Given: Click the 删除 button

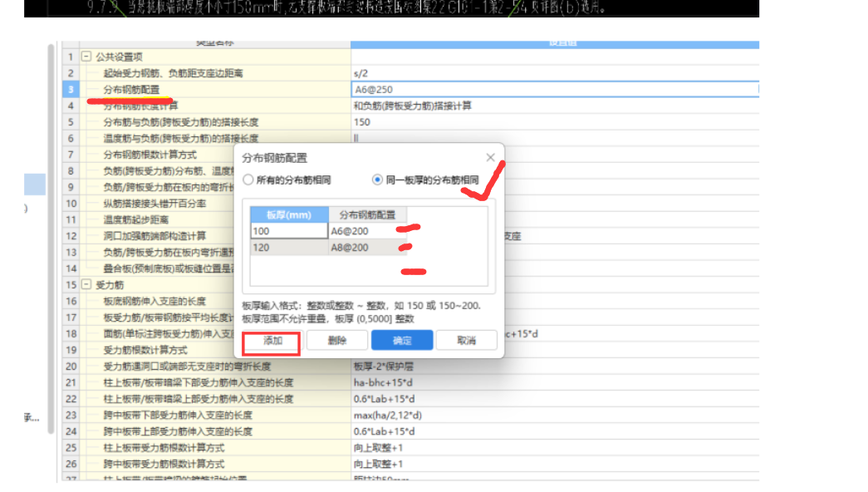Looking at the screenshot, I should (x=337, y=340).
